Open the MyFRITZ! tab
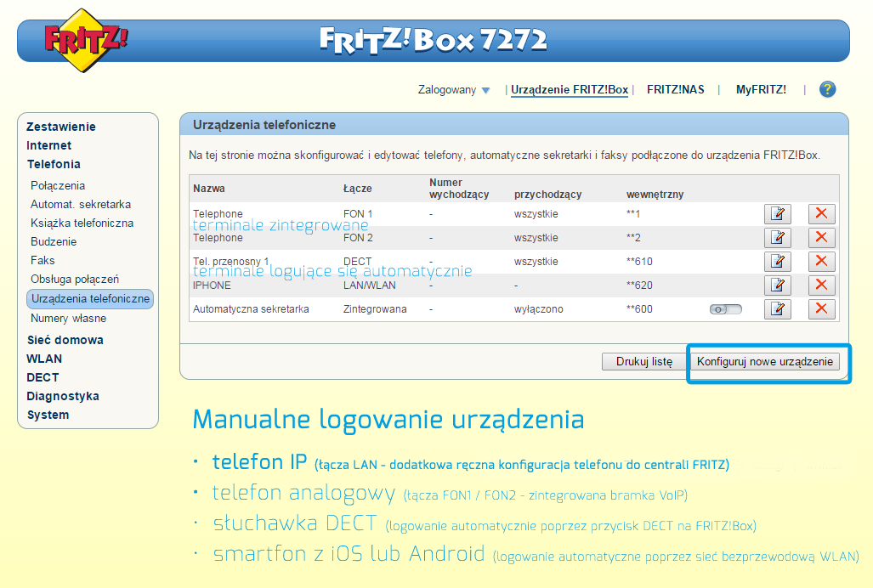873x588 pixels. [x=761, y=88]
